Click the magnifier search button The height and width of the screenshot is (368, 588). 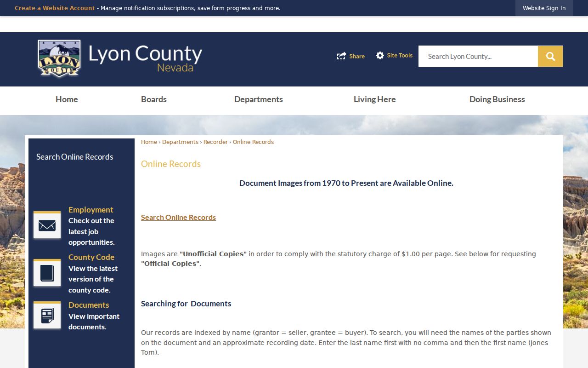550,56
